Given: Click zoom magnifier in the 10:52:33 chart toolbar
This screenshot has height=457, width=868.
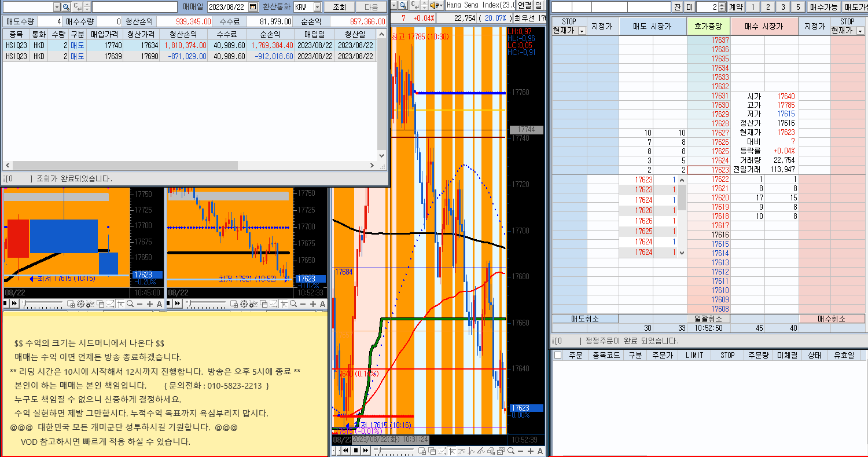Looking at the screenshot, I should (293, 304).
